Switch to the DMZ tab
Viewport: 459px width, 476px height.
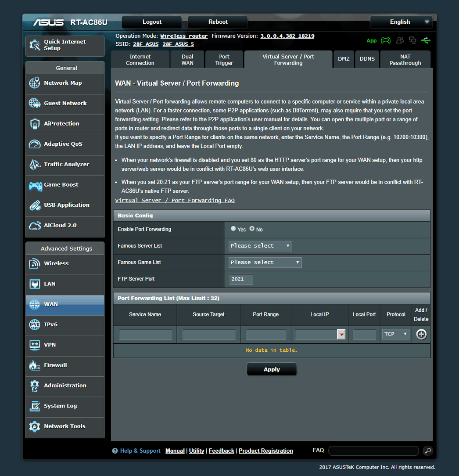pyautogui.click(x=344, y=60)
